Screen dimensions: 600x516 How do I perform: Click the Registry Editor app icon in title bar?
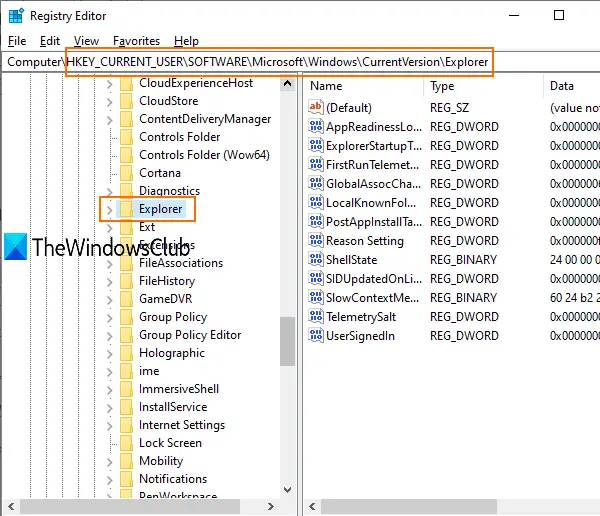16,16
